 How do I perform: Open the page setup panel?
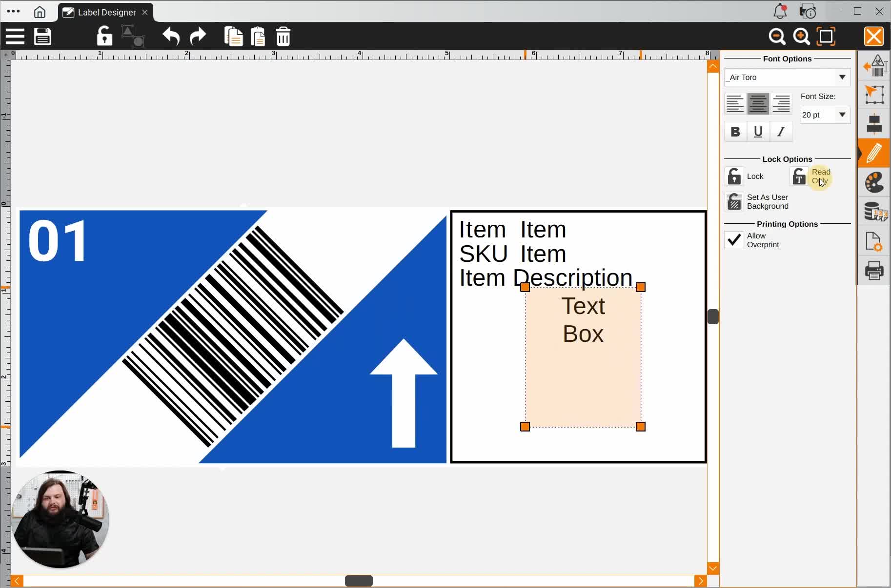tap(874, 241)
